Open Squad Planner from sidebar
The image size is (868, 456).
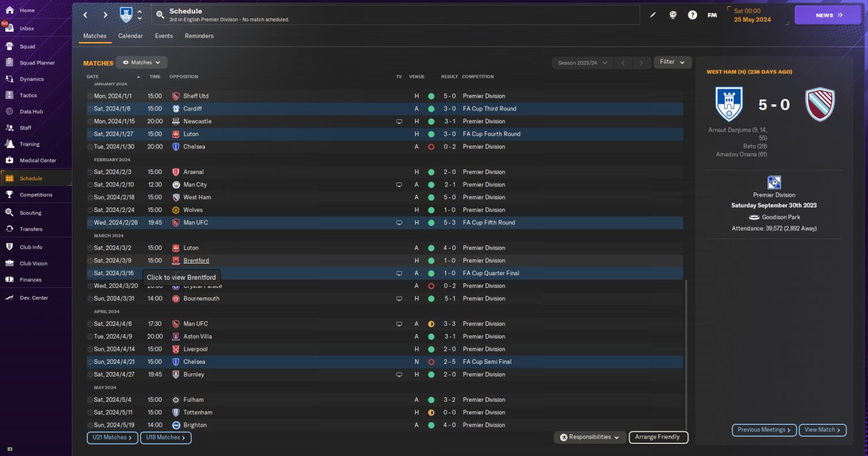pos(37,63)
